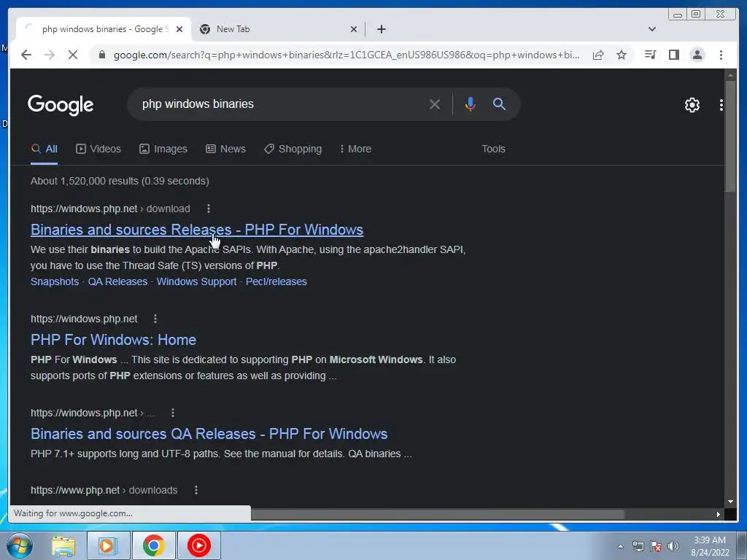Image resolution: width=747 pixels, height=560 pixels.
Task: Open the Chrome profile avatar
Action: [697, 55]
